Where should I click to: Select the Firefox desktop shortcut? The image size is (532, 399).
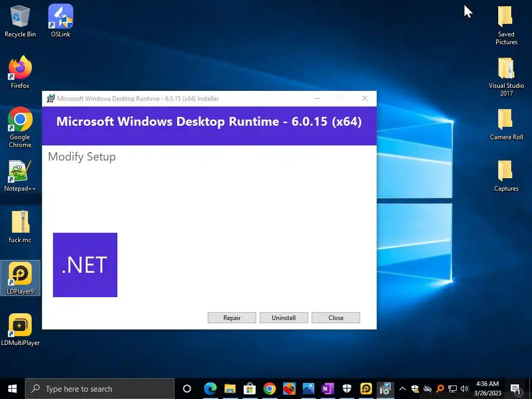pyautogui.click(x=20, y=72)
